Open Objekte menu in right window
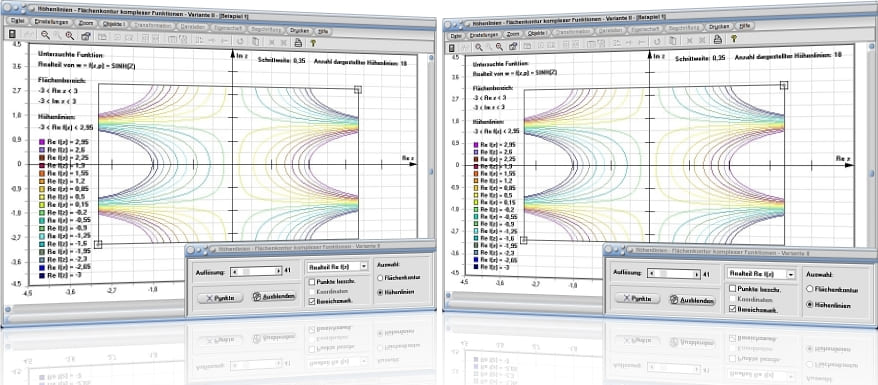878x385 pixels. pyautogui.click(x=538, y=33)
